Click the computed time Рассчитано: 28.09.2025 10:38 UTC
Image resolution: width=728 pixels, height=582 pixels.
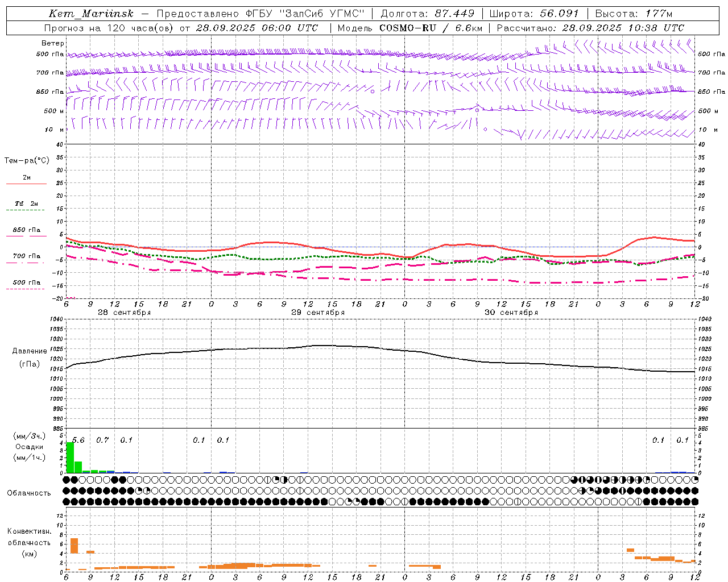590,28
